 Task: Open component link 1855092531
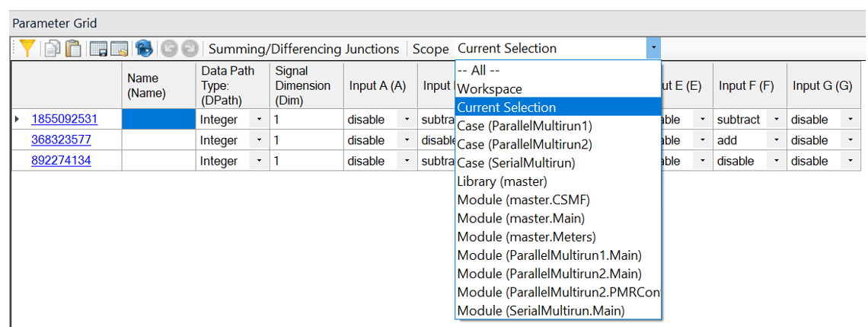click(x=64, y=120)
